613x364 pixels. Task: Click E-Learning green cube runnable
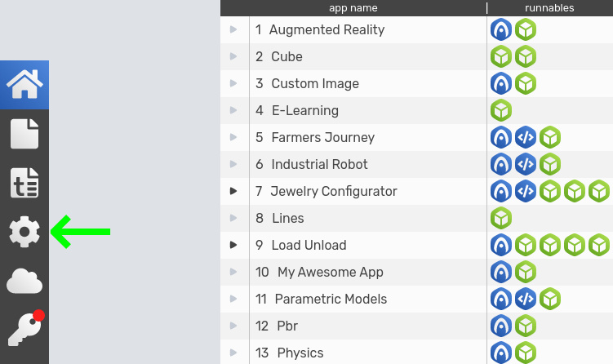(x=501, y=110)
